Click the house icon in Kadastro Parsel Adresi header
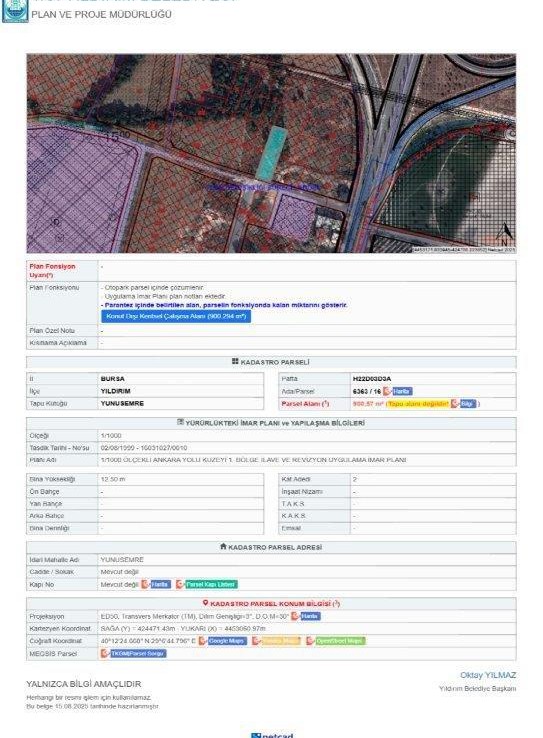Image resolution: width=543 pixels, height=738 pixels. pyautogui.click(x=224, y=546)
